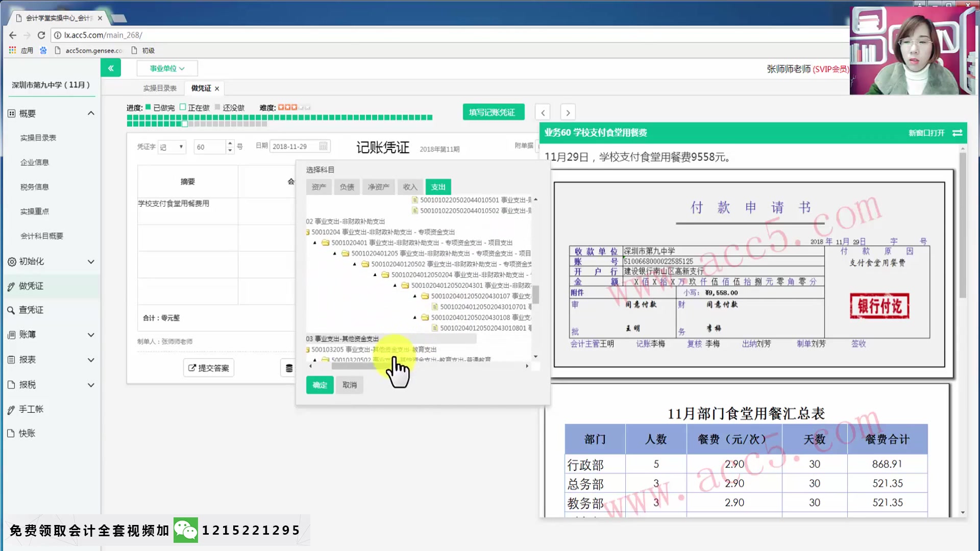Click the Chrome apps grid icon
This screenshot has width=980, height=551.
12,50
